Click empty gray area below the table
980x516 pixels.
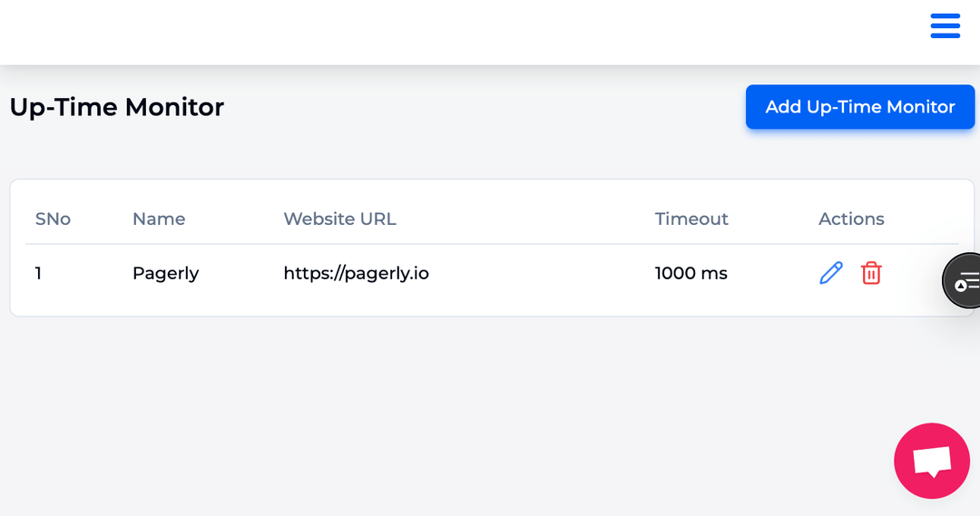click(x=437, y=413)
